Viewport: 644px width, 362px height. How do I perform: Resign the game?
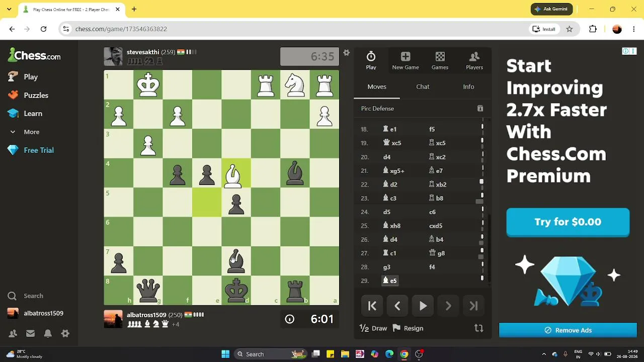coord(408,328)
